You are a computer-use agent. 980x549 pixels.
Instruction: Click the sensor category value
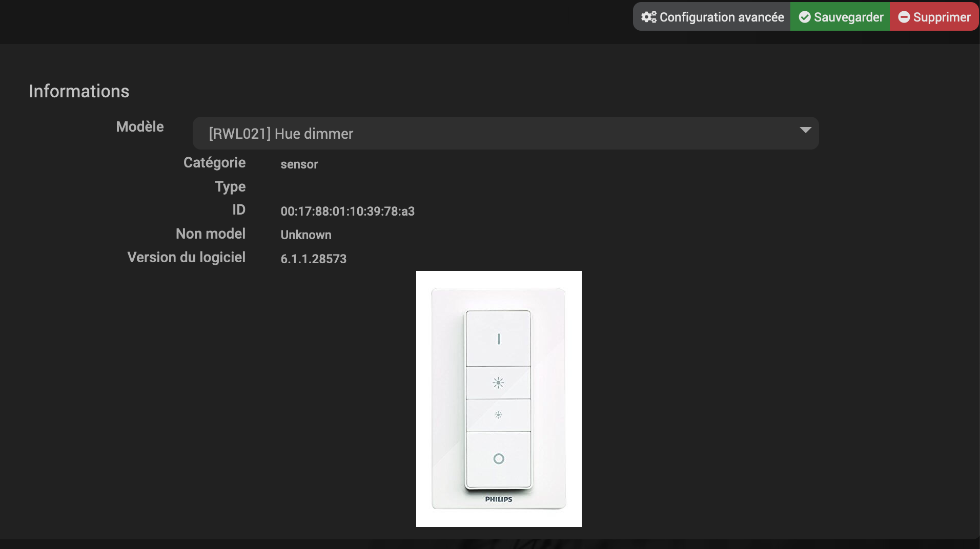click(299, 164)
